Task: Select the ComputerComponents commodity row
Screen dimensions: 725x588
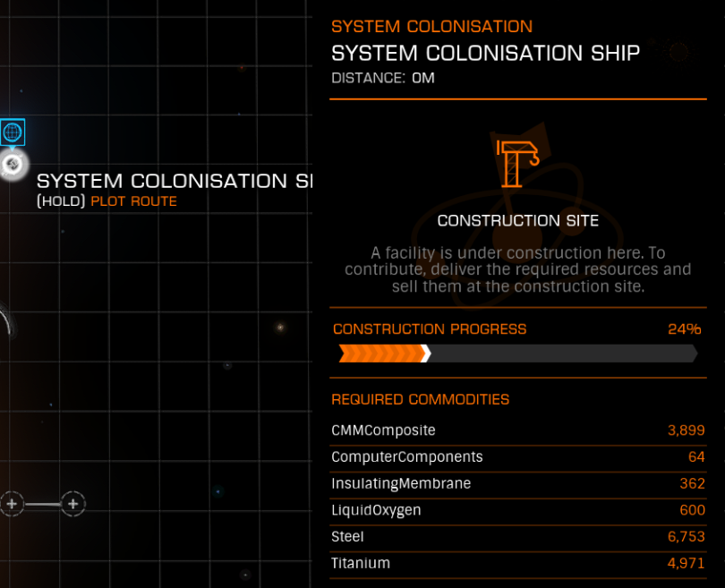Action: pos(517,457)
